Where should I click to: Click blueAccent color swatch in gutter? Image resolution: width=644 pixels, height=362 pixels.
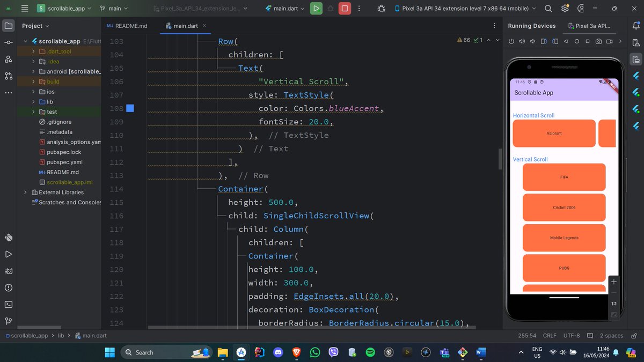(130, 108)
